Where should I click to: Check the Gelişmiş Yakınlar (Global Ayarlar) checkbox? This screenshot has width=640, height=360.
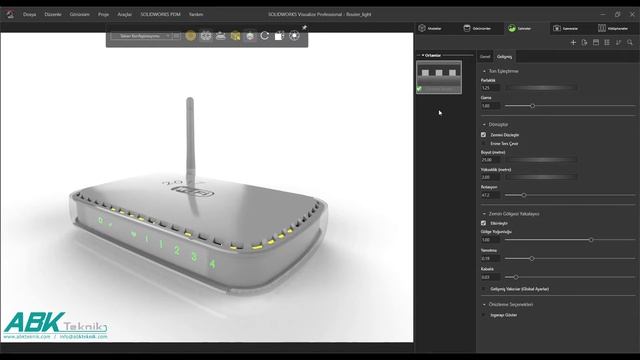tap(484, 289)
